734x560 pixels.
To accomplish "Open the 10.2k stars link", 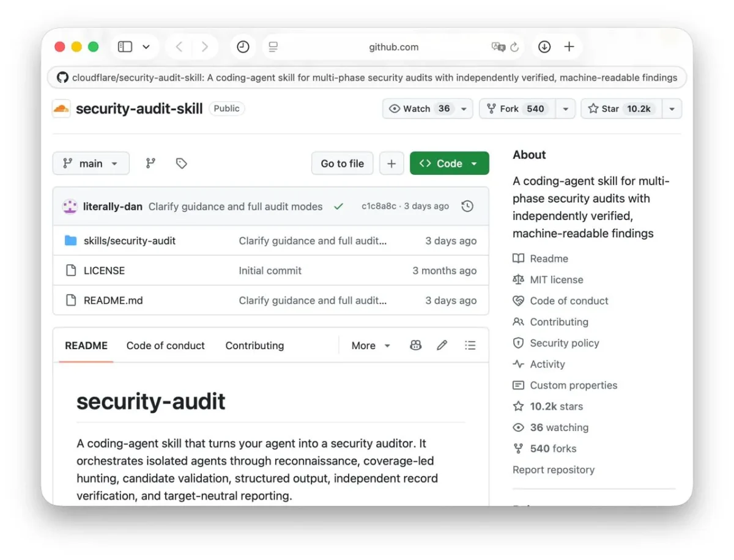I will tap(548, 406).
